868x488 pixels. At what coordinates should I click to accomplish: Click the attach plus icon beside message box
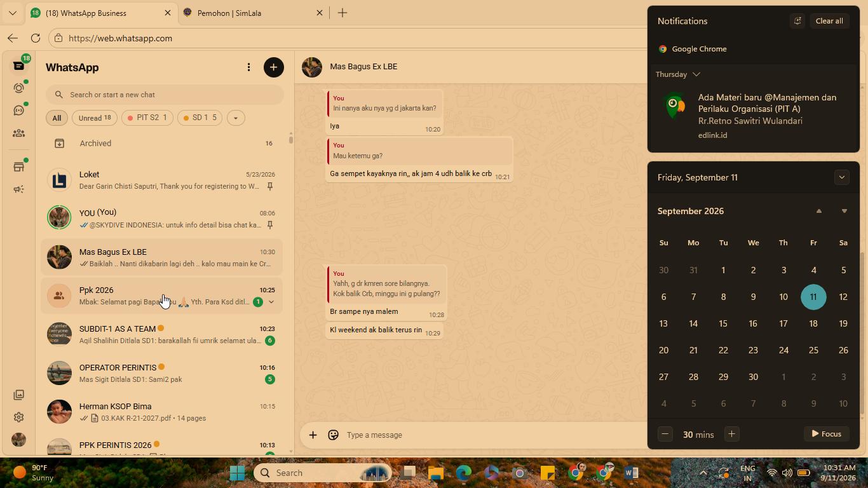point(313,435)
